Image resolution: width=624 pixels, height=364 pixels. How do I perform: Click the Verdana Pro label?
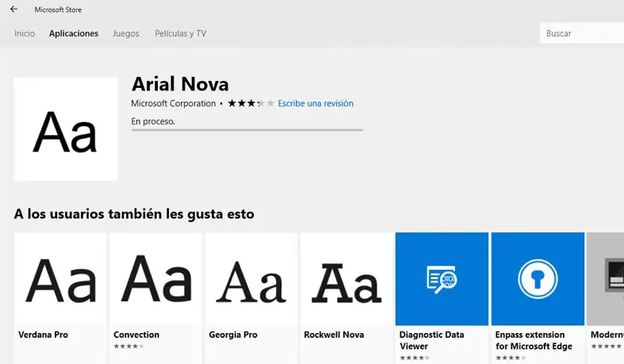[43, 335]
